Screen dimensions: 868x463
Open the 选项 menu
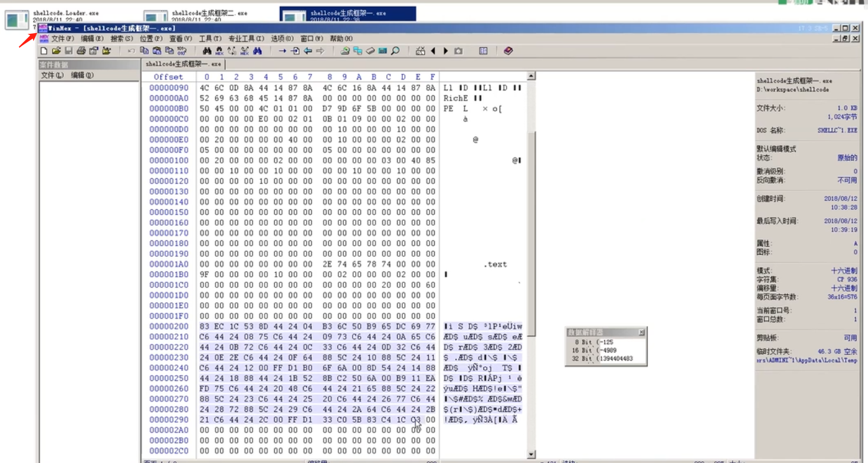click(283, 37)
